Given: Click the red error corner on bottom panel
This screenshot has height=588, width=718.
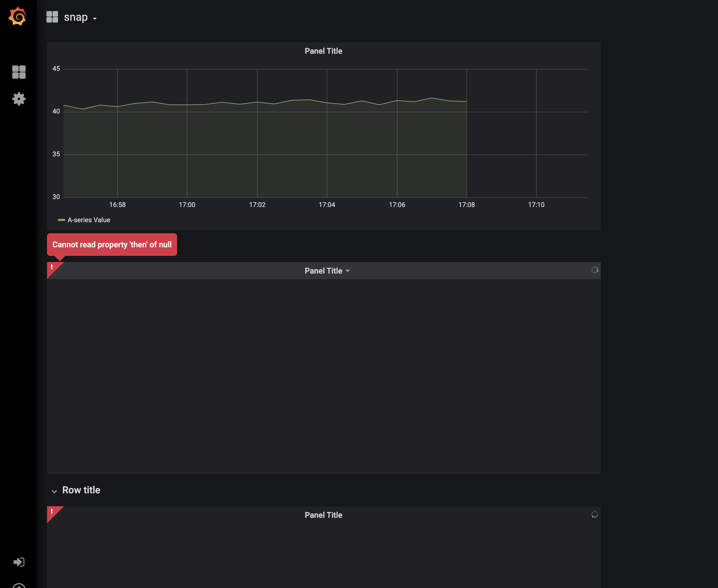Looking at the screenshot, I should tap(52, 512).
